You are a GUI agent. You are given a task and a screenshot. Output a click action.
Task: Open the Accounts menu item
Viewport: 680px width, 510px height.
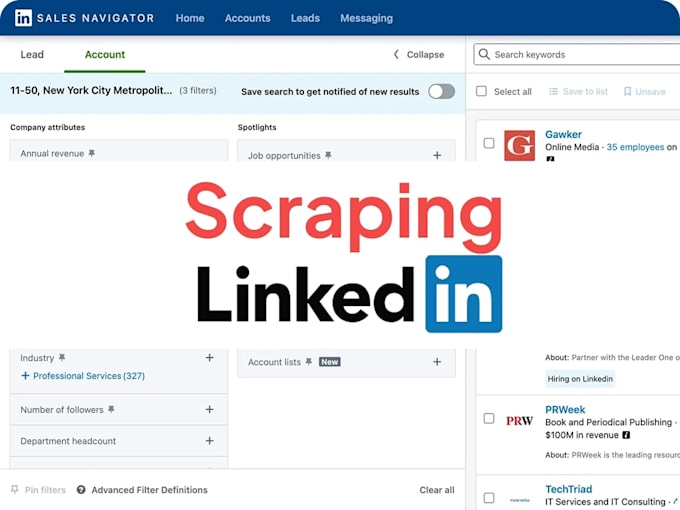[248, 18]
